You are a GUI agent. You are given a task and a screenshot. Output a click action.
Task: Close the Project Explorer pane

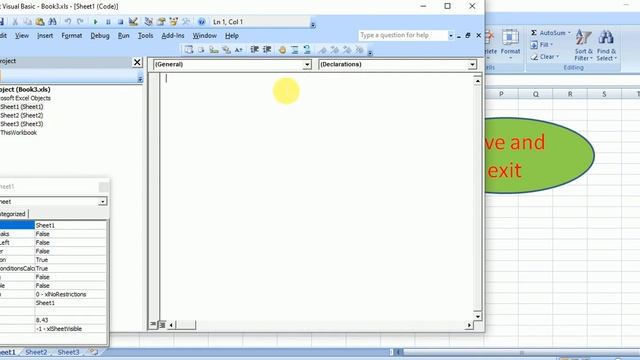[137, 62]
